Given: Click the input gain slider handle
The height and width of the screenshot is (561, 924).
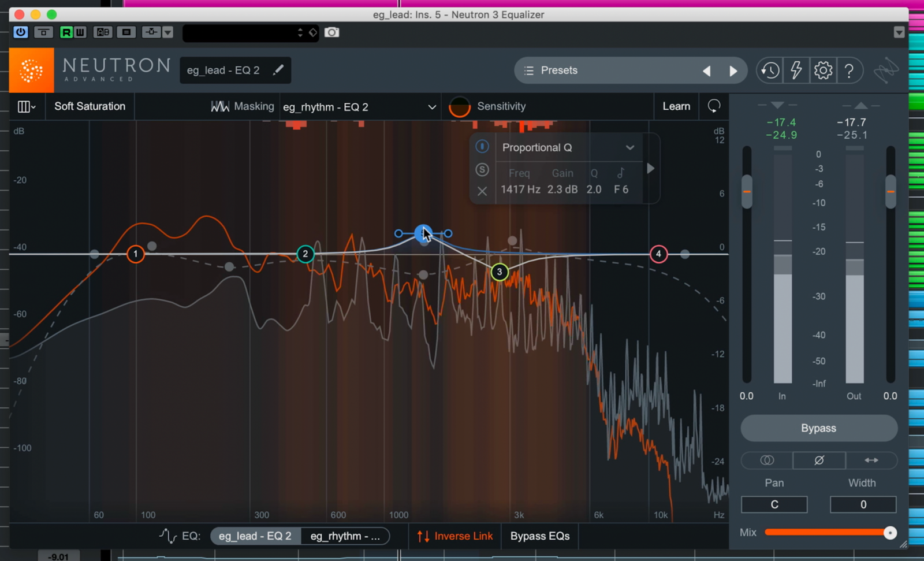Looking at the screenshot, I should 747,191.
